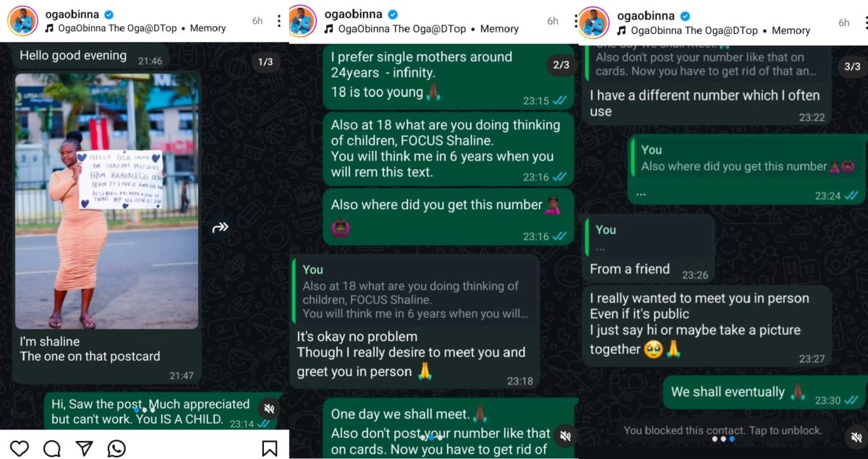Share to WhatsApp icon below post
Screen dimensions: 868x459
point(116,448)
